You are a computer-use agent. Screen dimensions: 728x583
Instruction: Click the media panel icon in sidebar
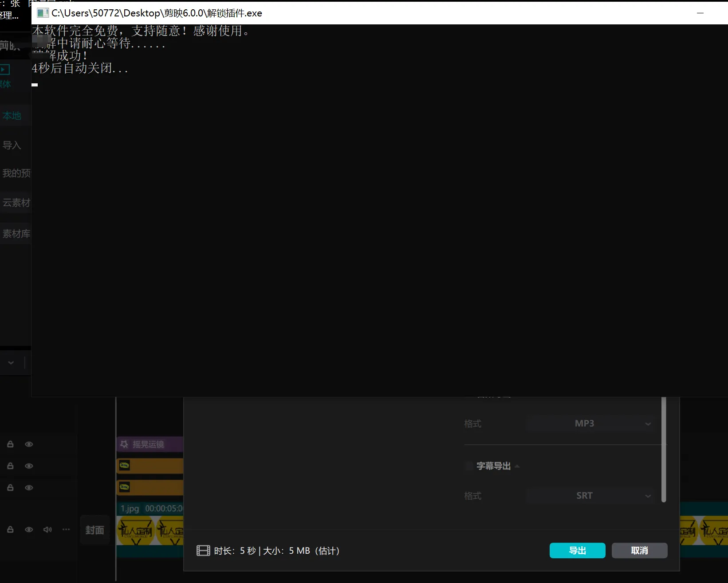click(x=5, y=70)
